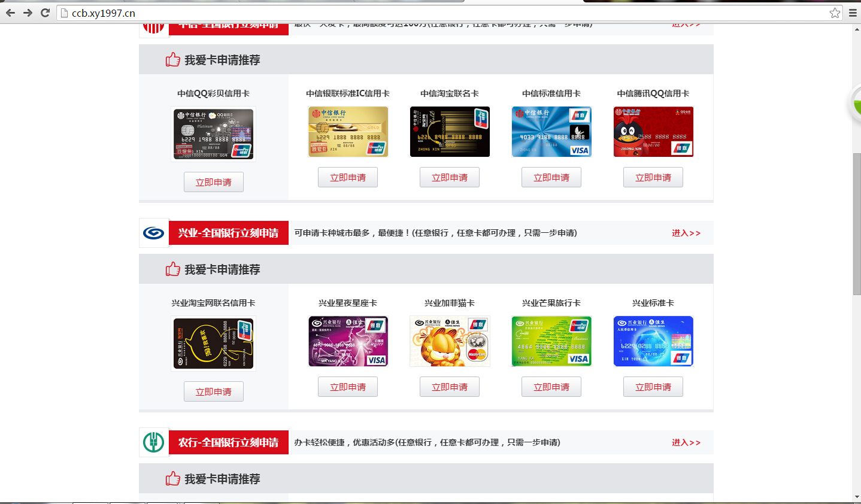Click thumbs-up icon in Industrial Bank recommendation header
The width and height of the screenshot is (861, 504).
(173, 269)
